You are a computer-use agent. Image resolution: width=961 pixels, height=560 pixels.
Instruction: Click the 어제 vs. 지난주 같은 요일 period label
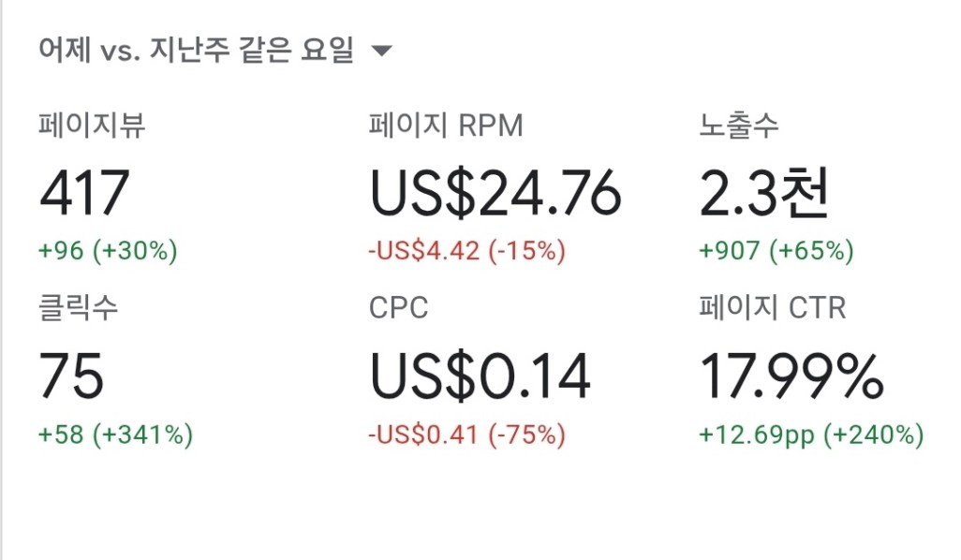(196, 50)
